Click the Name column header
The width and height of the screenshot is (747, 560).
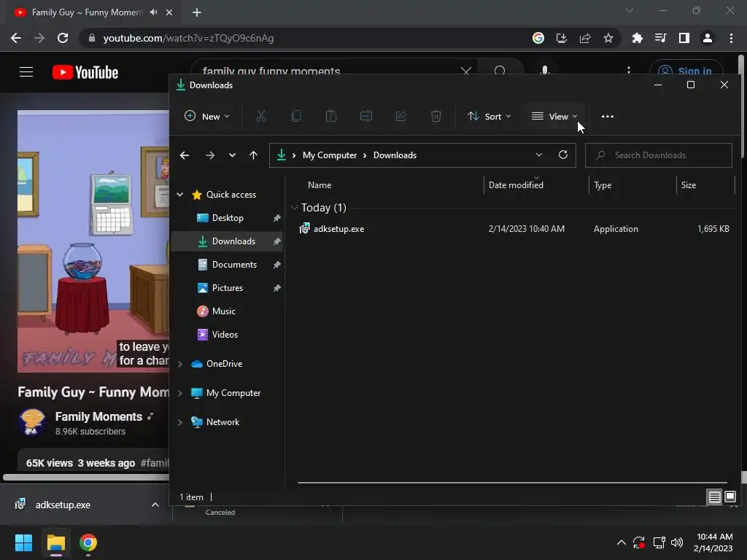tap(320, 185)
